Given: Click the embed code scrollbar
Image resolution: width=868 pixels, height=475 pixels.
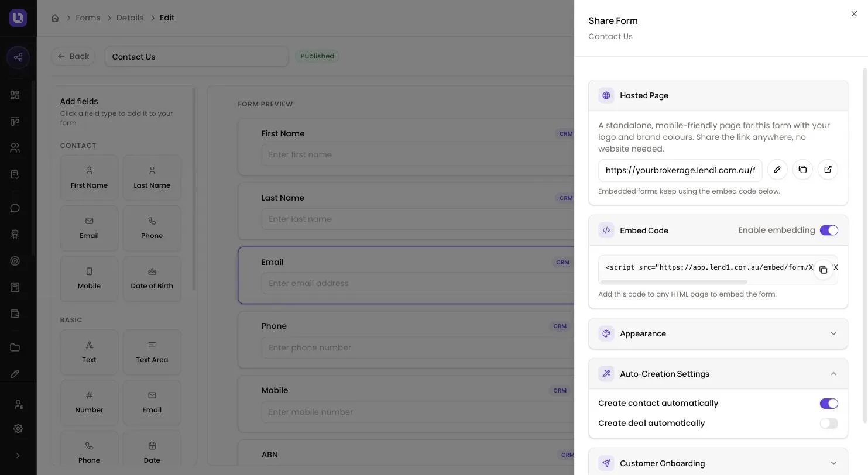Looking at the screenshot, I should (674, 282).
